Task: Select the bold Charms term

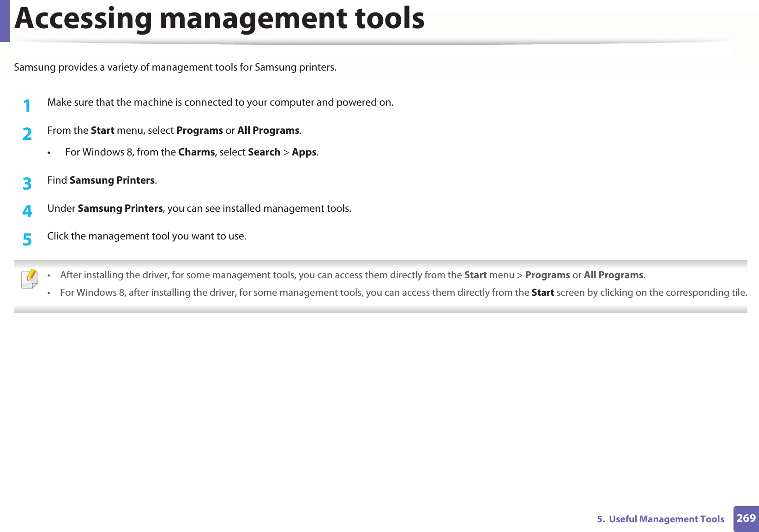Action: [196, 152]
